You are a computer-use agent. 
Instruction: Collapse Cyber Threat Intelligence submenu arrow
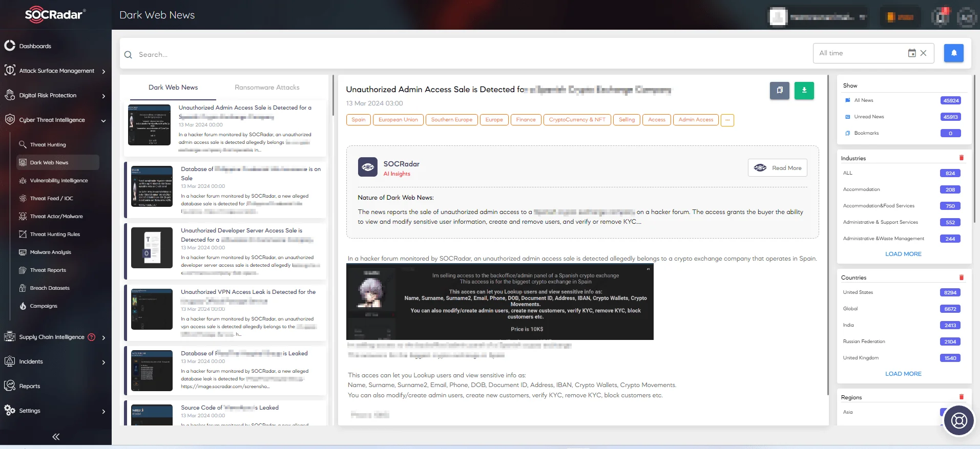[104, 121]
